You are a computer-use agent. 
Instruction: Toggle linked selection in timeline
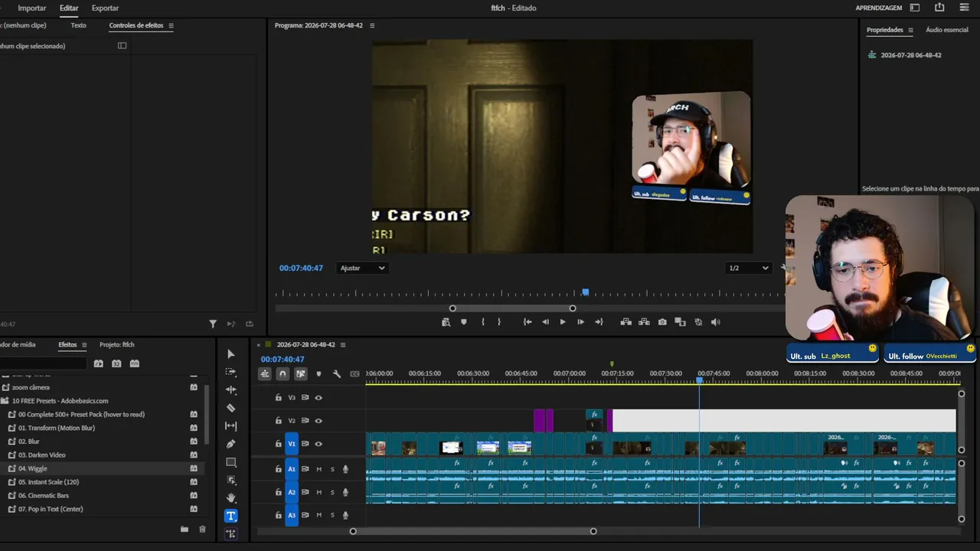coord(301,374)
